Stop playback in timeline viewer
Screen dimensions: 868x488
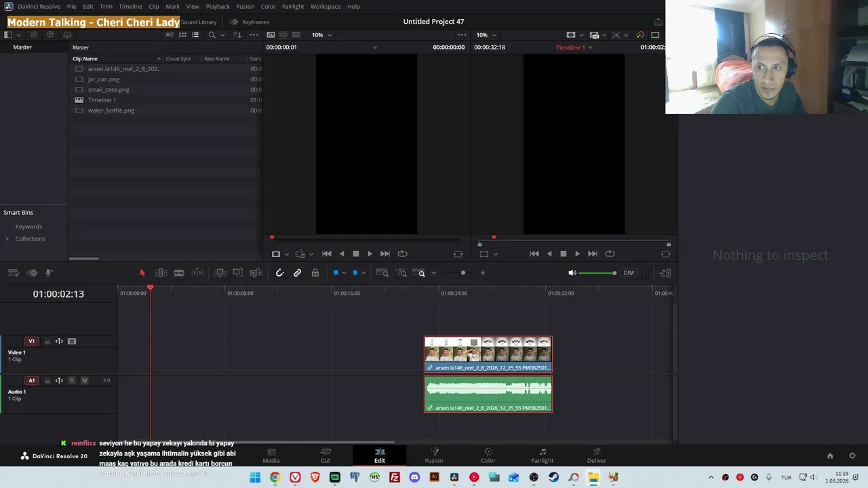[563, 253]
